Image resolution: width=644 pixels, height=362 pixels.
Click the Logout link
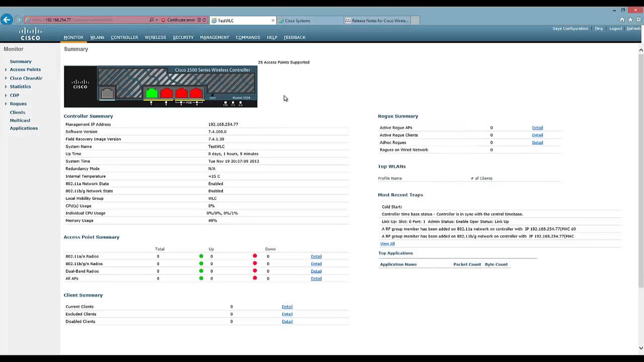(x=616, y=29)
